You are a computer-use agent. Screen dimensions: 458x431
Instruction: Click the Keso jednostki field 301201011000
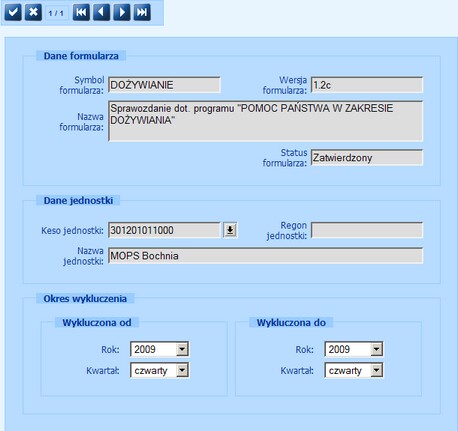click(x=164, y=230)
